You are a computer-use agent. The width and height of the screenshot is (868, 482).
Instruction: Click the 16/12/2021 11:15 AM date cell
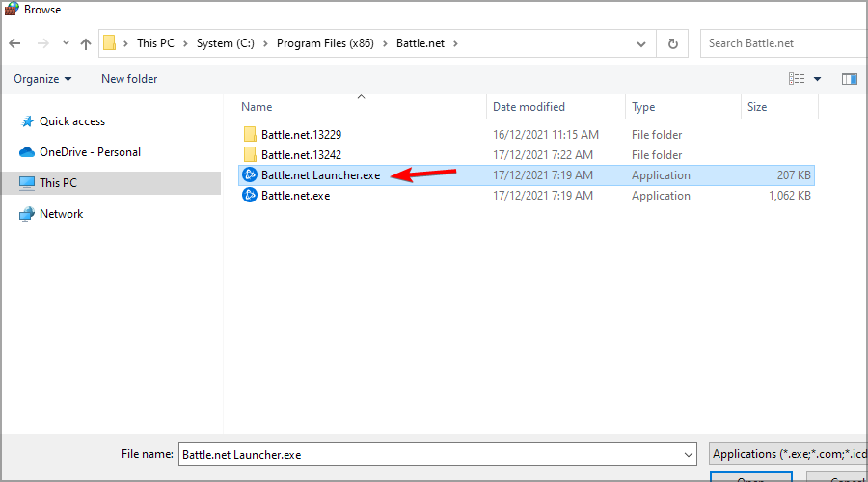pos(546,134)
